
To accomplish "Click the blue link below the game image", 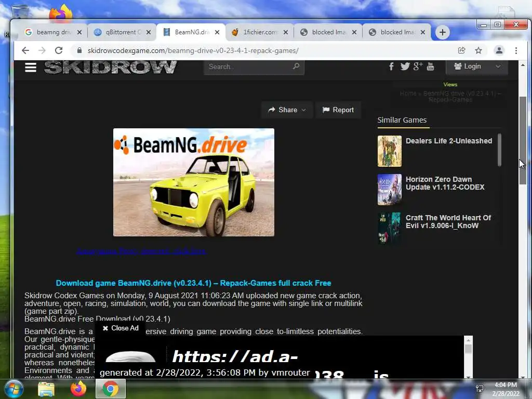I will (x=141, y=251).
